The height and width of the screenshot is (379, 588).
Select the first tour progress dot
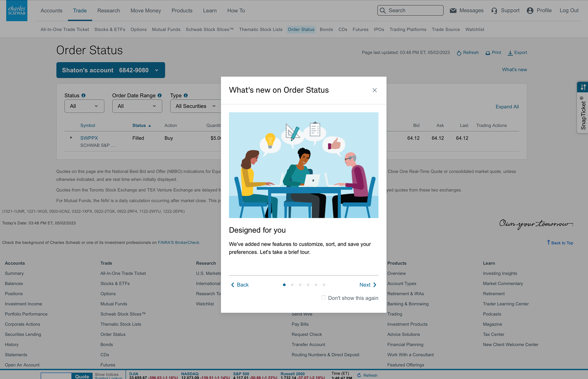284,285
